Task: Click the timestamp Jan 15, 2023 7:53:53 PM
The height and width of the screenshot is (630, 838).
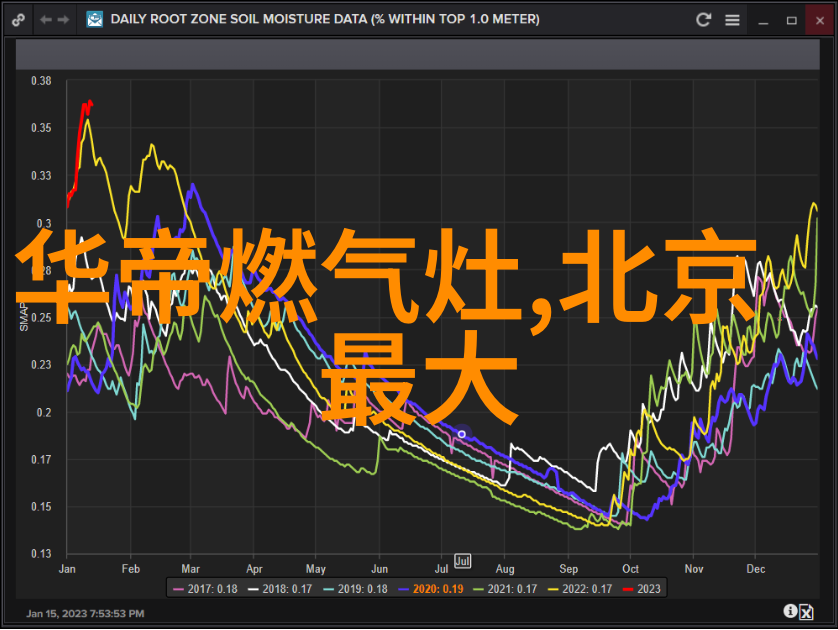Action: (85, 613)
